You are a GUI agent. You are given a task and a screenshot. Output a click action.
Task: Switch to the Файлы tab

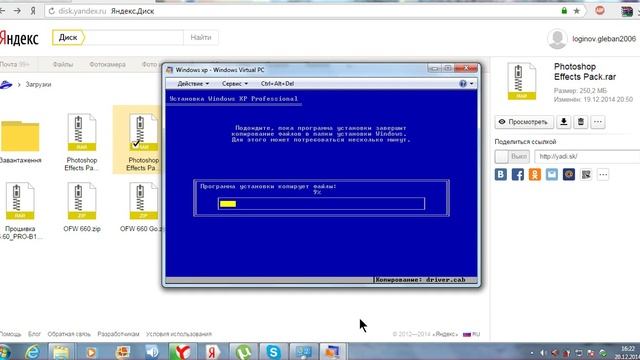pyautogui.click(x=62, y=64)
